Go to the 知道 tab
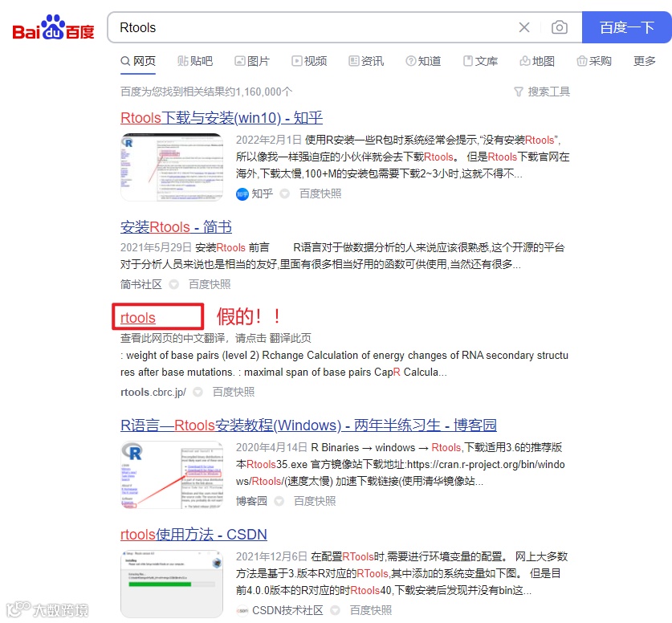The width and height of the screenshot is (672, 623). 423,61
